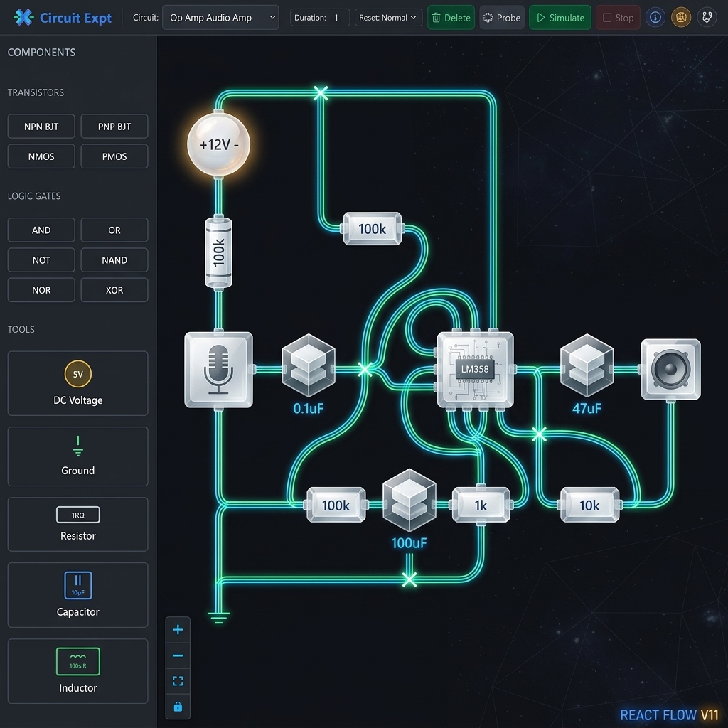The width and height of the screenshot is (728, 728).
Task: Click the Circuit Expt logo icon
Action: [23, 18]
